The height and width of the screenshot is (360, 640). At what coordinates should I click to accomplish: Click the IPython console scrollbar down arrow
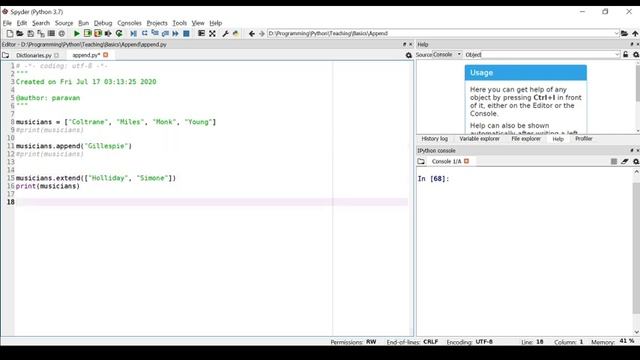pos(636,332)
